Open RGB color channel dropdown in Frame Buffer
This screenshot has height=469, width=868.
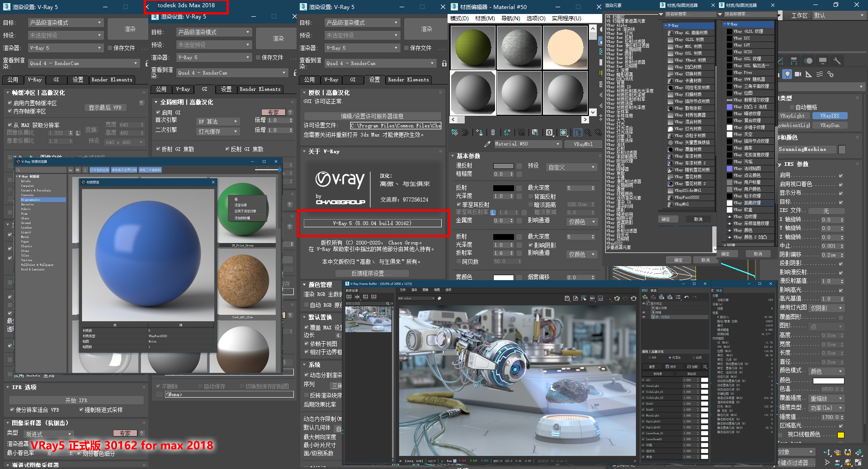click(416, 298)
